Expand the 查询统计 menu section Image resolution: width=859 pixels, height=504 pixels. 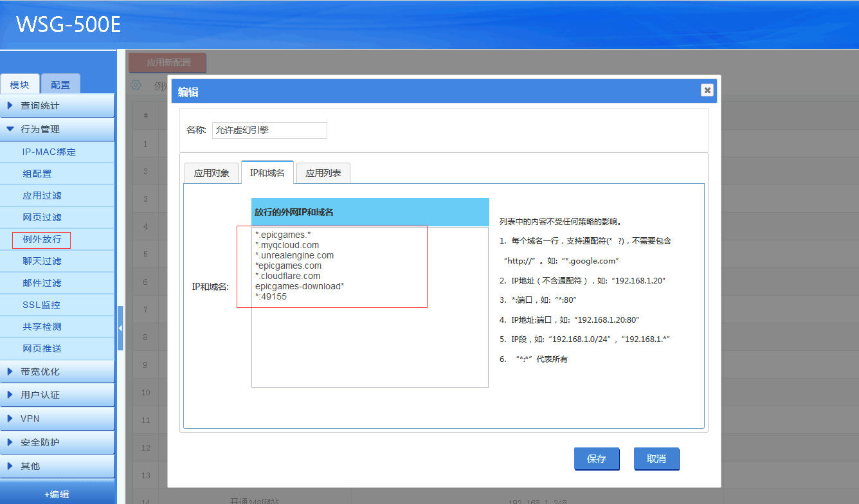57,105
